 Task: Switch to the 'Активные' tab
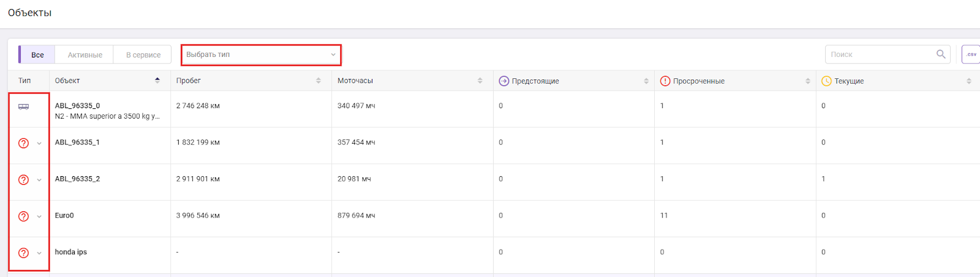coord(85,55)
